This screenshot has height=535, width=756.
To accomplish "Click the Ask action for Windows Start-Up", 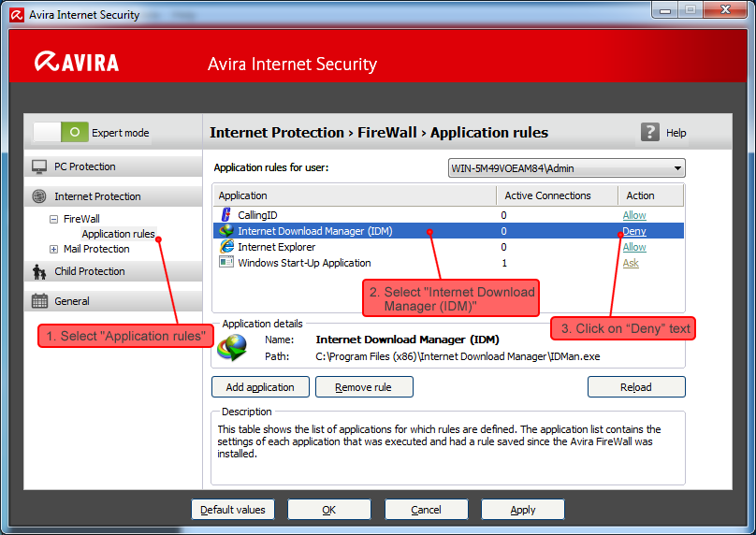I will 631,263.
